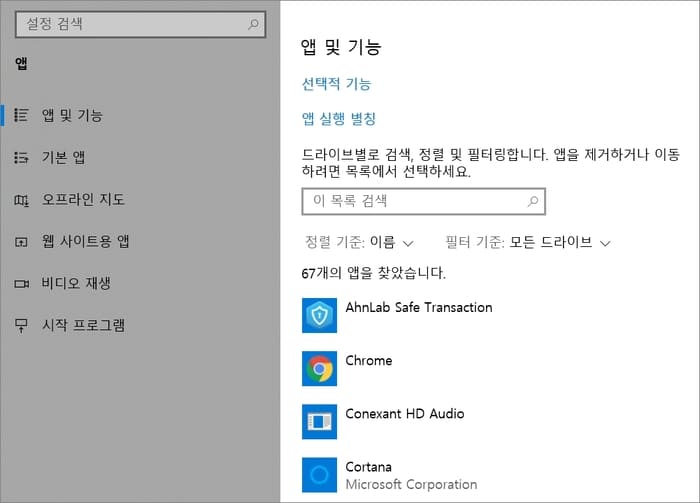
Task: Click the map icon beside 오프라인 지도
Action: 21,200
